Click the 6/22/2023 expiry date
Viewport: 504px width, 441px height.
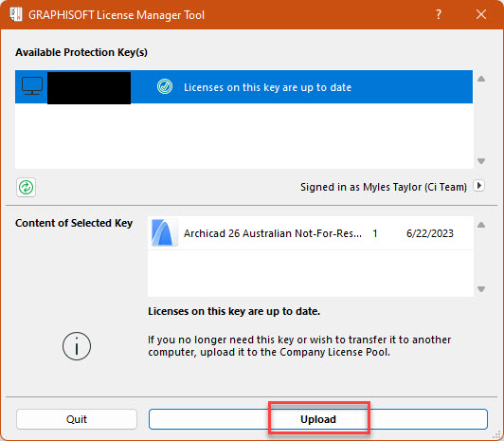pos(430,233)
